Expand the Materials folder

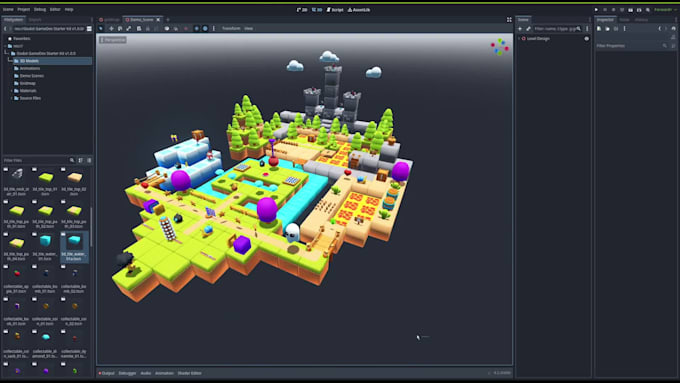(x=12, y=91)
